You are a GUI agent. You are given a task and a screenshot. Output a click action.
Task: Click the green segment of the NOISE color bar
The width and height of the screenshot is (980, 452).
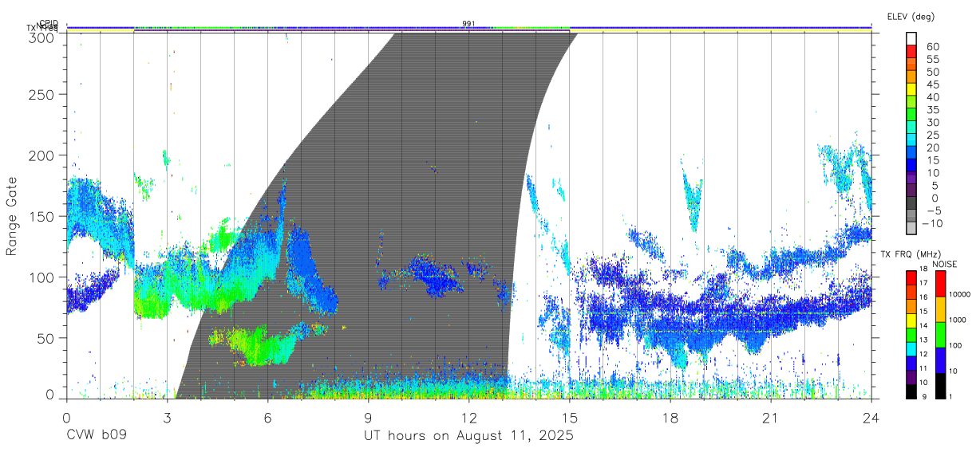pos(940,334)
